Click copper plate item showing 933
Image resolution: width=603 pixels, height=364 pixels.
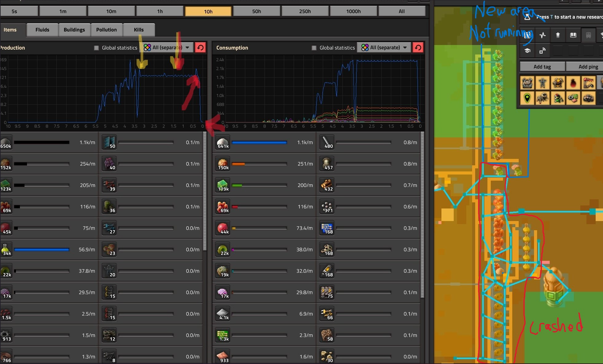[x=223, y=357]
